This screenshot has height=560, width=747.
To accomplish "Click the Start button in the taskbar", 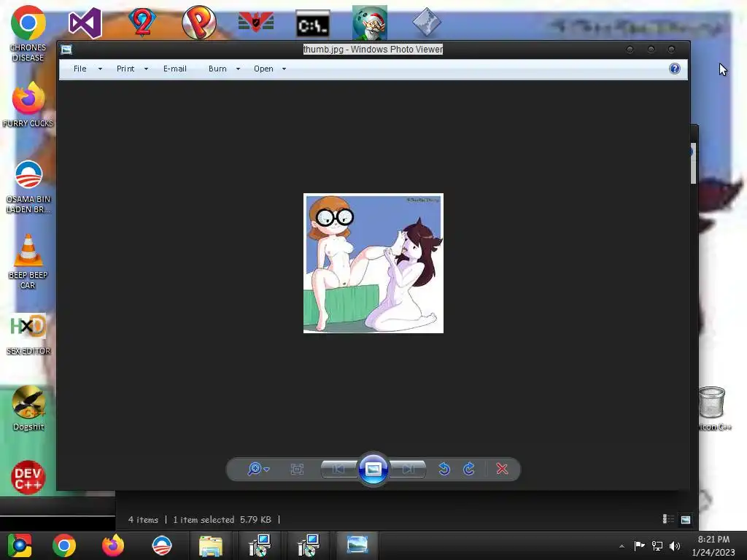I will [x=20, y=545].
